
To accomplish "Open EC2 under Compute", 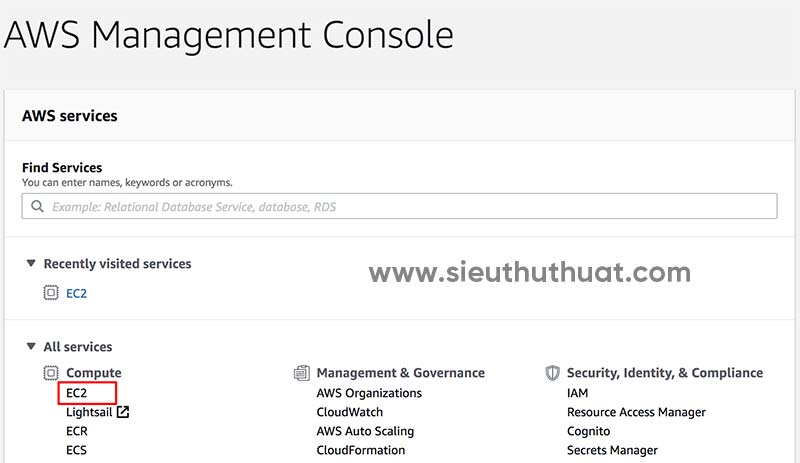I will [77, 393].
